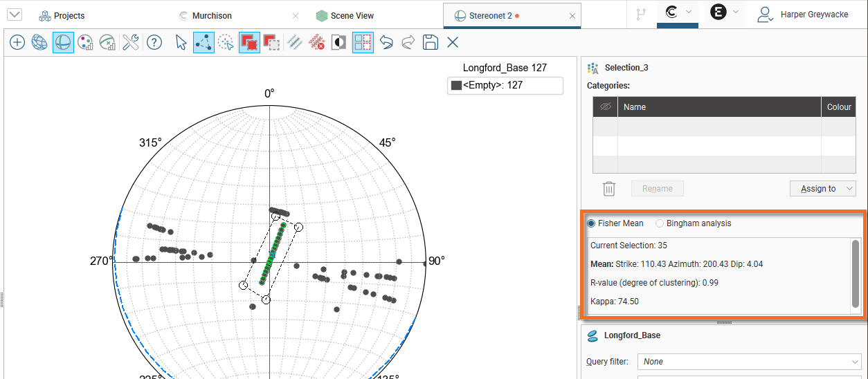Viewport: 868px width, 379px height.
Task: Select the Bingham analysis radio button
Action: point(660,223)
